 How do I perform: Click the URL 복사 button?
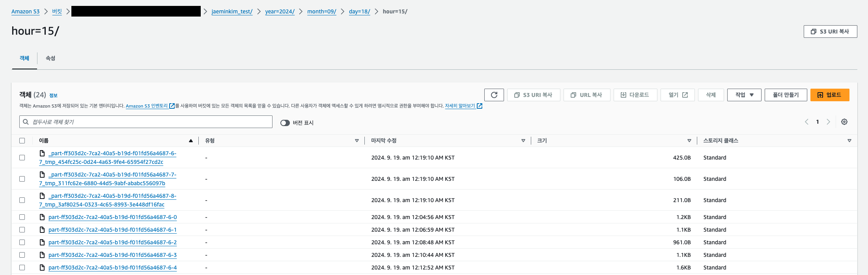(587, 95)
